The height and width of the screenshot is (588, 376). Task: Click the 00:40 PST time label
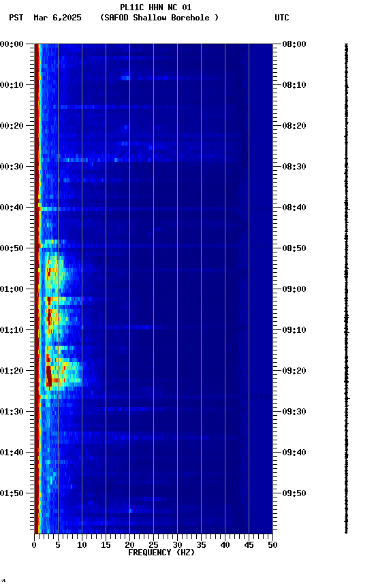pos(12,208)
